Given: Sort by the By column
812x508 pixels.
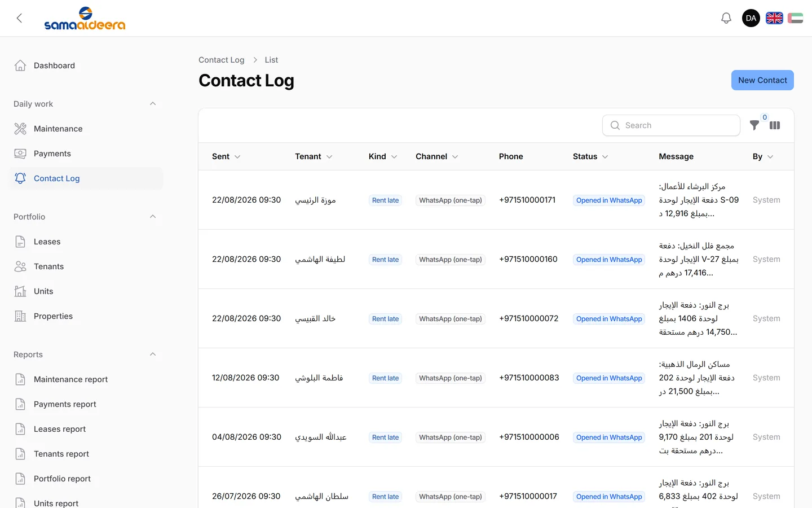Looking at the screenshot, I should point(763,156).
